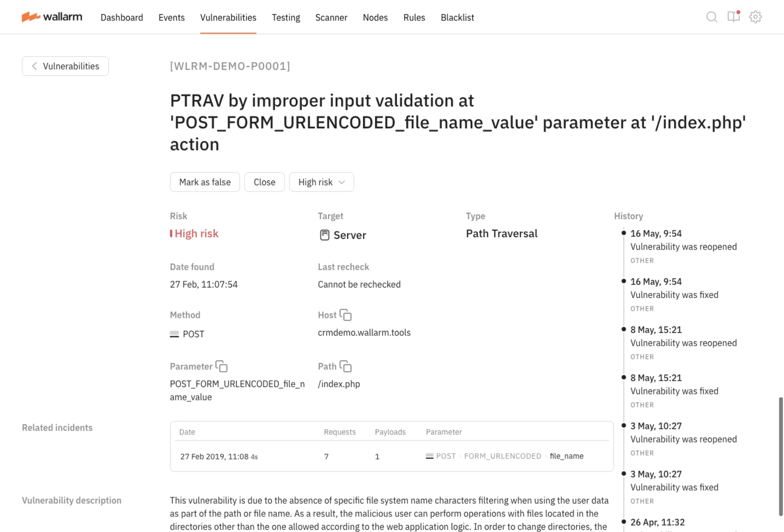Open the 27 Feb 2019 related incident row

click(x=391, y=456)
